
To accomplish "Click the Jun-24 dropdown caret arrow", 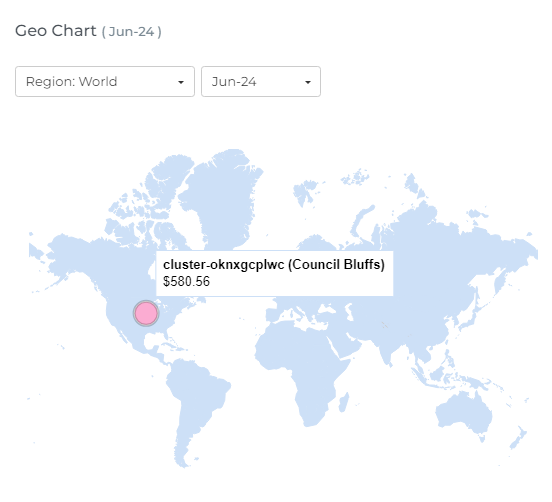I will click(x=308, y=82).
